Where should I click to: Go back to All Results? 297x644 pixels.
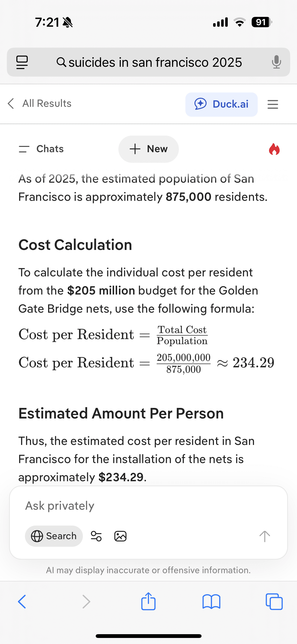[x=40, y=104]
